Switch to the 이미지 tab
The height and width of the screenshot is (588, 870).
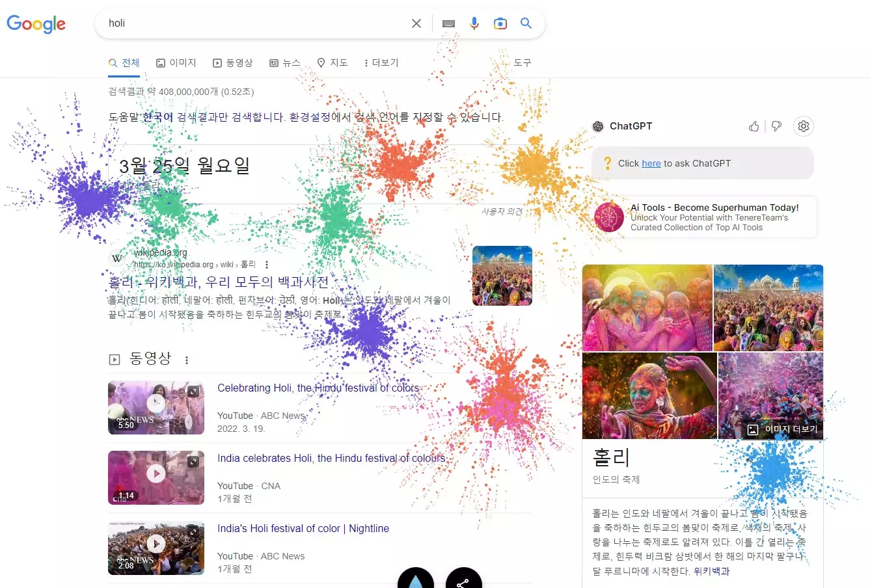click(176, 62)
